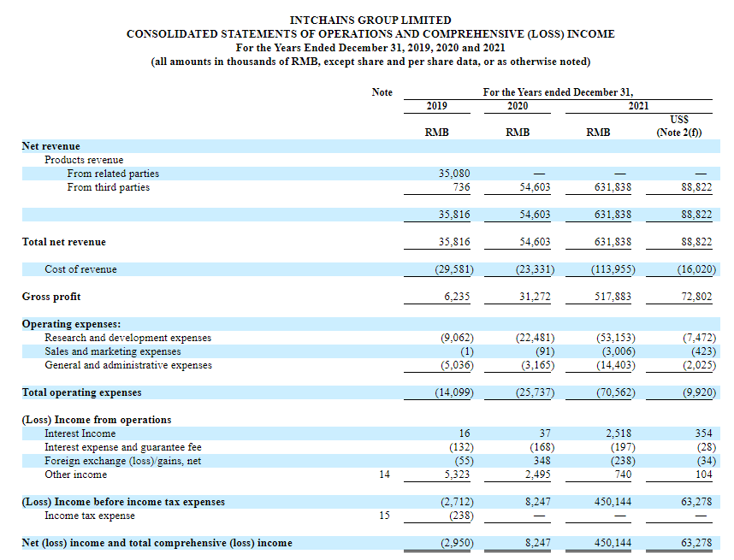Select Interest expense and guarantee fee label

pos(123,447)
